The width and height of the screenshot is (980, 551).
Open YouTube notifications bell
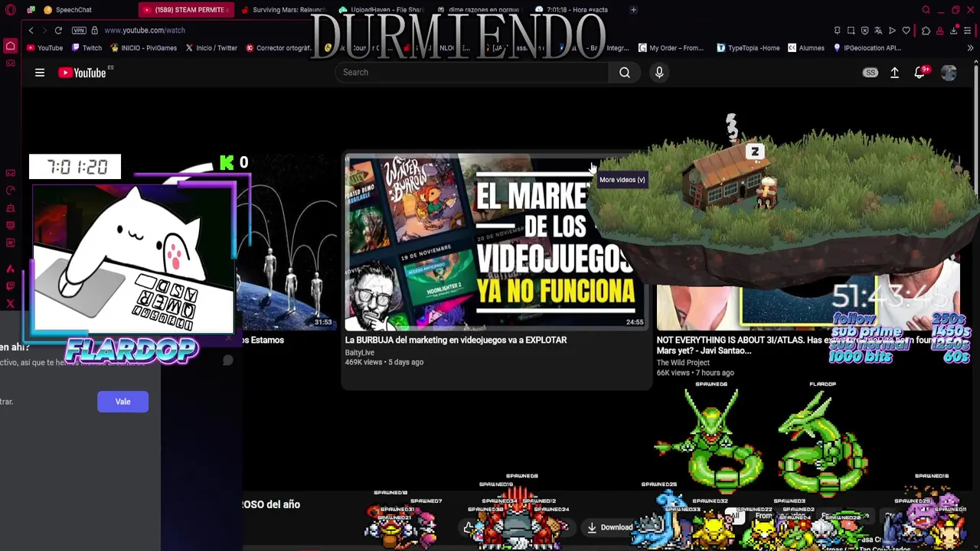coord(920,73)
